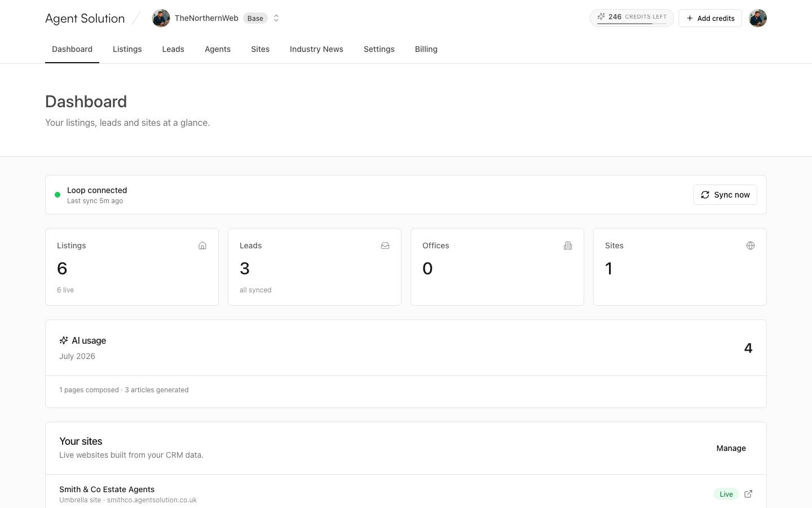Open the Settings tab
This screenshot has height=508, width=812.
(x=379, y=49)
